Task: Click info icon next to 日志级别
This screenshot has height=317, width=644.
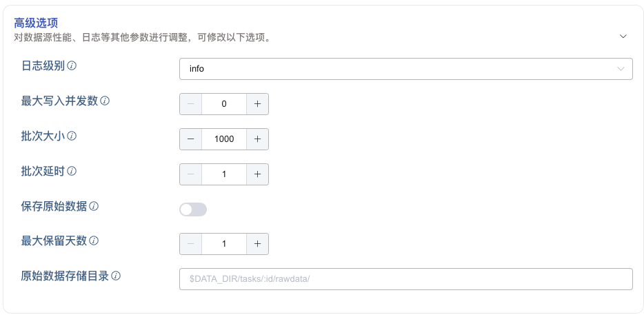Action: coord(72,65)
